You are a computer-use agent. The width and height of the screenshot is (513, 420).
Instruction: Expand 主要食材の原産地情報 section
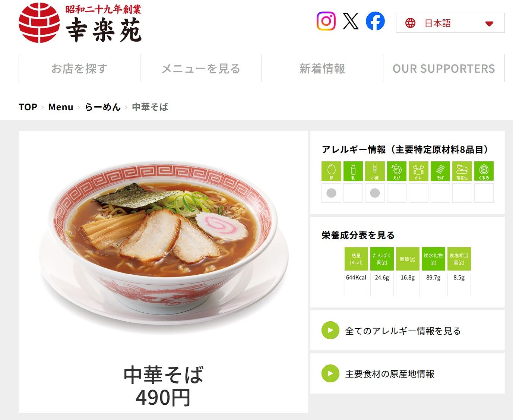pos(407,373)
